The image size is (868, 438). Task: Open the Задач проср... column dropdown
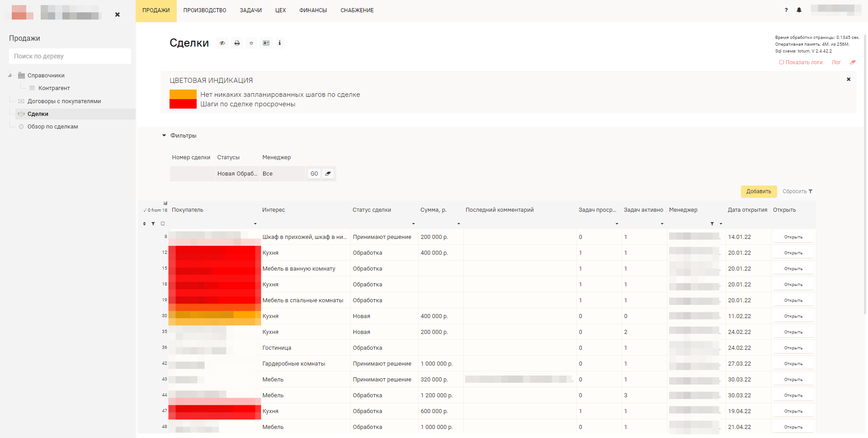[617, 224]
